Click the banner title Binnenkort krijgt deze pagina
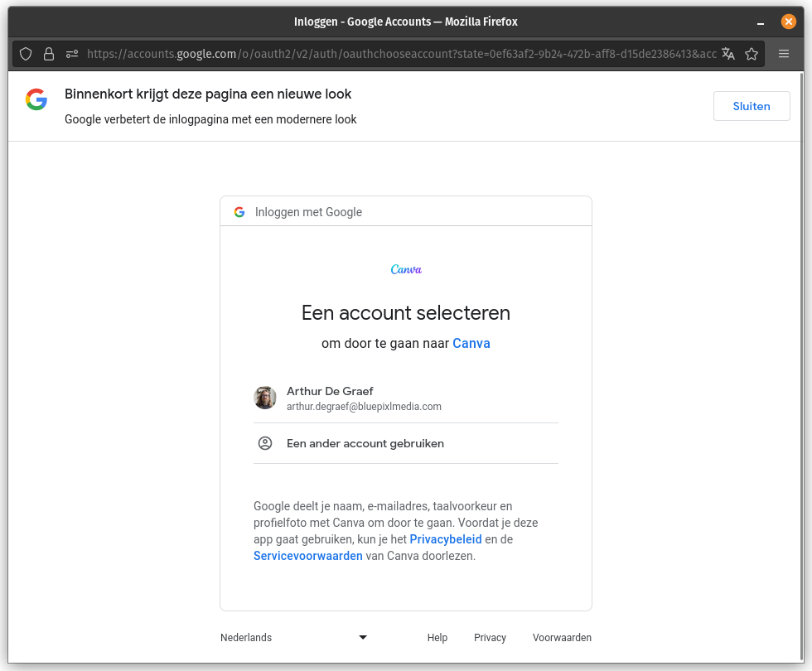 coord(208,94)
